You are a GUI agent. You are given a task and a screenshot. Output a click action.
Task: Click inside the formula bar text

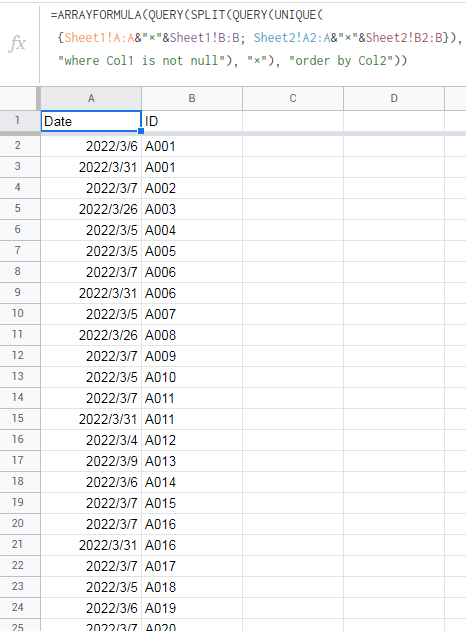click(x=256, y=38)
